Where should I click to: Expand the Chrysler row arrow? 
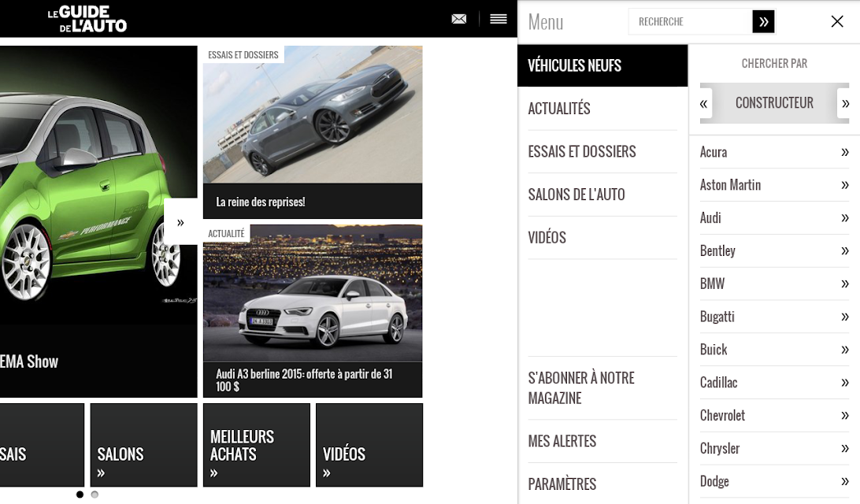(x=844, y=448)
